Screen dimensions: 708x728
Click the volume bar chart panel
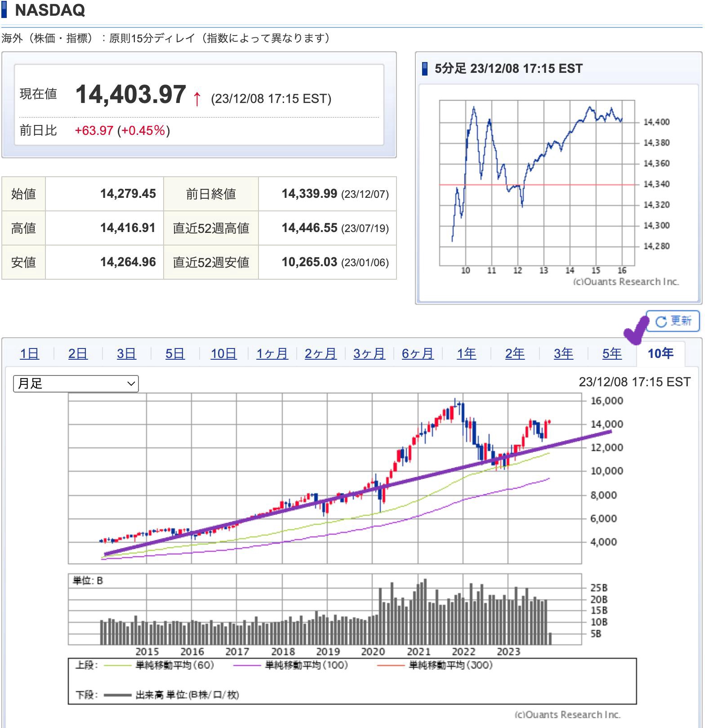pyautogui.click(x=325, y=609)
